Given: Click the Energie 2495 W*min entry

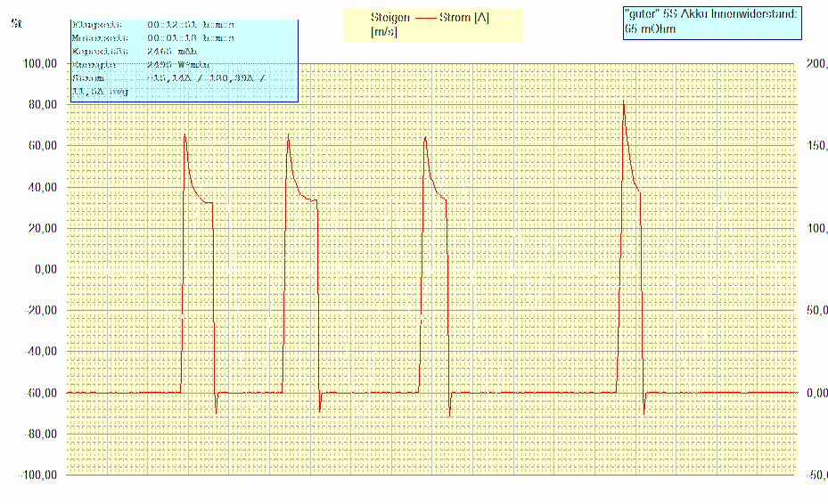Looking at the screenshot, I should [x=134, y=65].
